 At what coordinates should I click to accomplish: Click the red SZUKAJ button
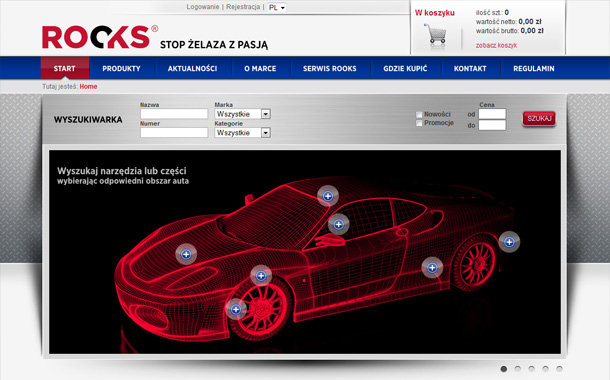click(x=539, y=119)
